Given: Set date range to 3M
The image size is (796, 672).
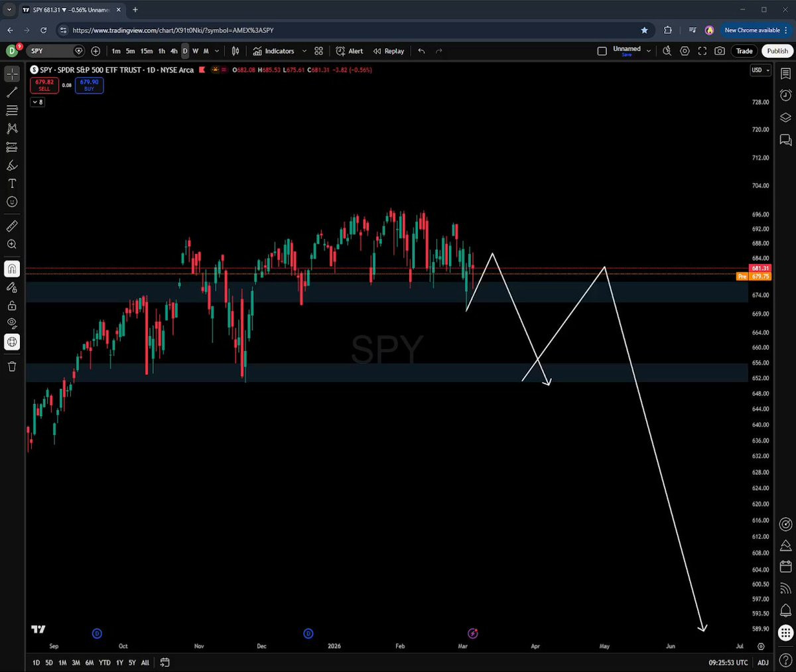Looking at the screenshot, I should click(76, 663).
